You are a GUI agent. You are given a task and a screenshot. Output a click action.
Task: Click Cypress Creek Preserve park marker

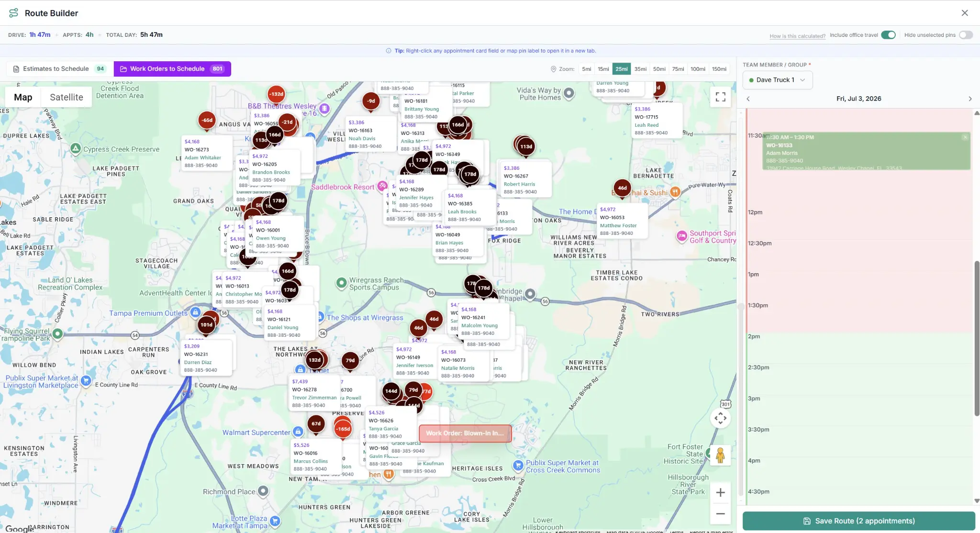76,149
